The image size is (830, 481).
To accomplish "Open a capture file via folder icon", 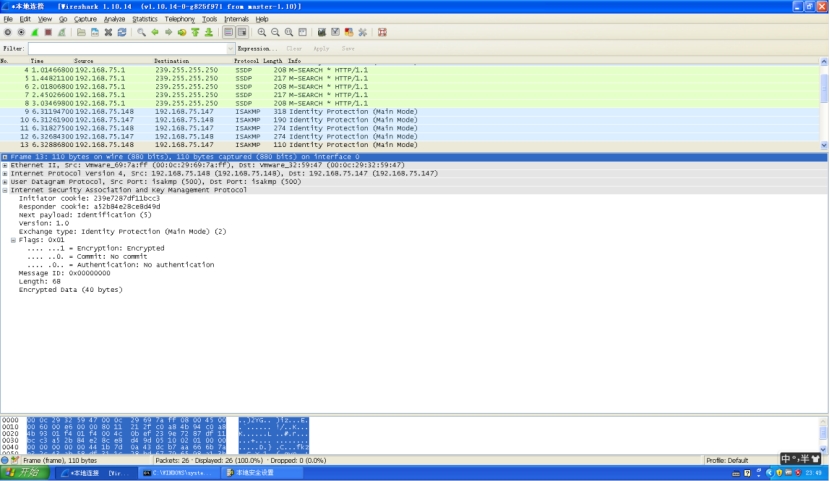I will (81, 32).
